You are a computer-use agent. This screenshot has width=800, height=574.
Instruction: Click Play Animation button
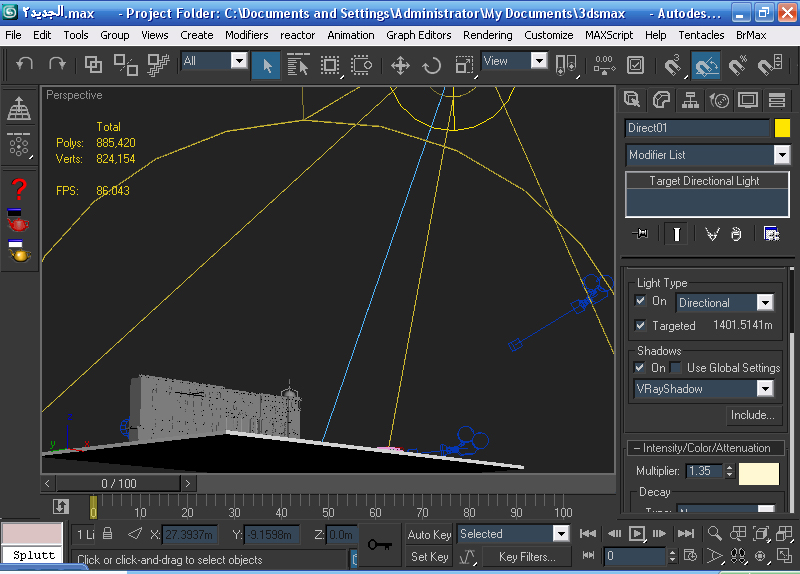click(x=637, y=534)
